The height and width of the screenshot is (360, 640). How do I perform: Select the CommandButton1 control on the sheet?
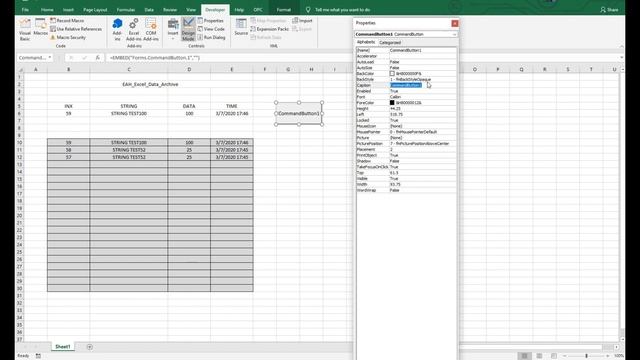[299, 113]
